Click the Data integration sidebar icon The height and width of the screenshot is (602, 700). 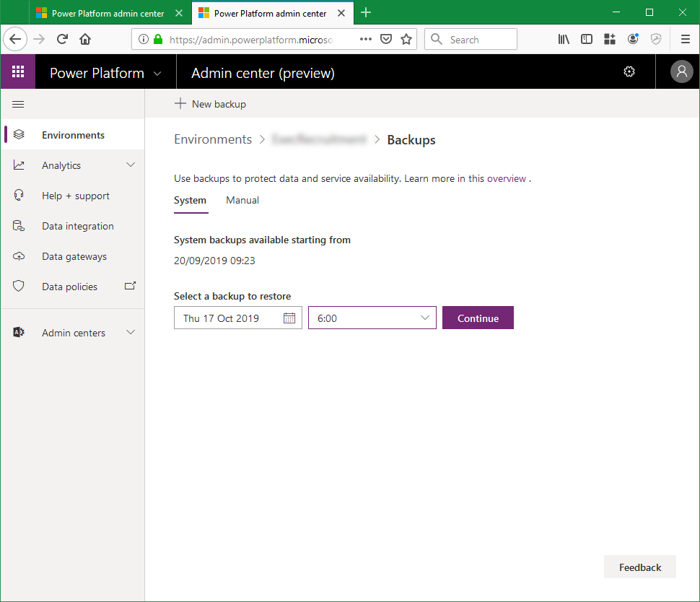(x=19, y=225)
